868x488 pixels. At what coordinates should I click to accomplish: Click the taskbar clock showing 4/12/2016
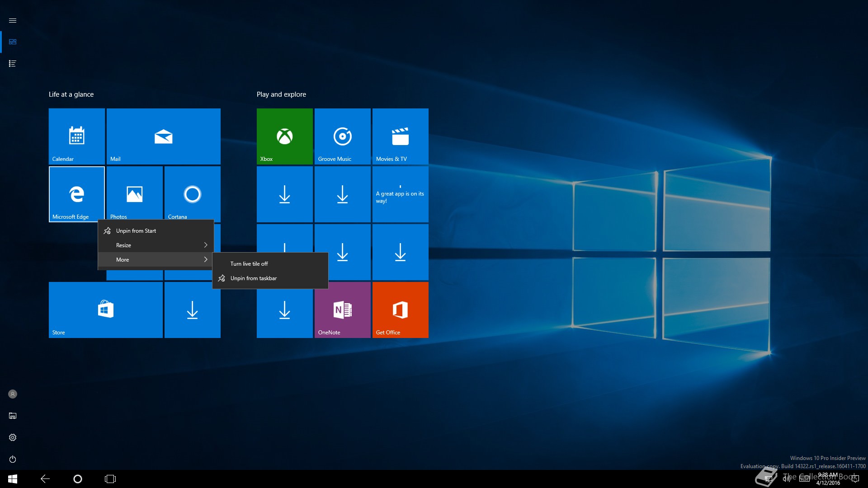coord(828,479)
